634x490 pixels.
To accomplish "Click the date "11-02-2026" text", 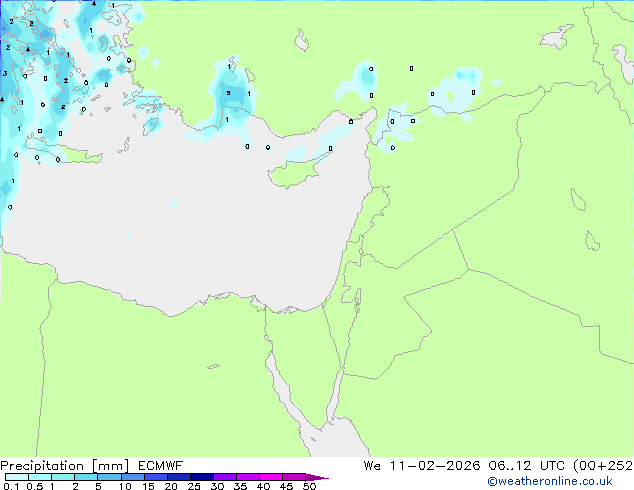I will click(435, 466).
